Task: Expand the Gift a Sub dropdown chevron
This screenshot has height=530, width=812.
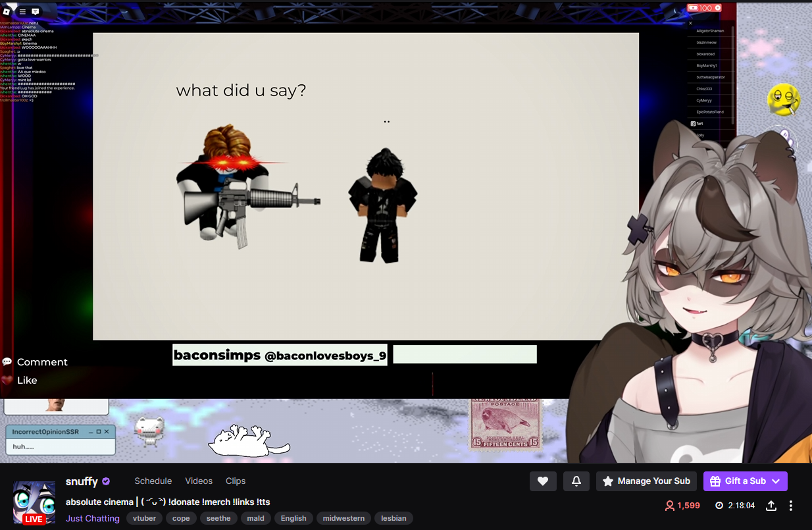Action: click(776, 481)
